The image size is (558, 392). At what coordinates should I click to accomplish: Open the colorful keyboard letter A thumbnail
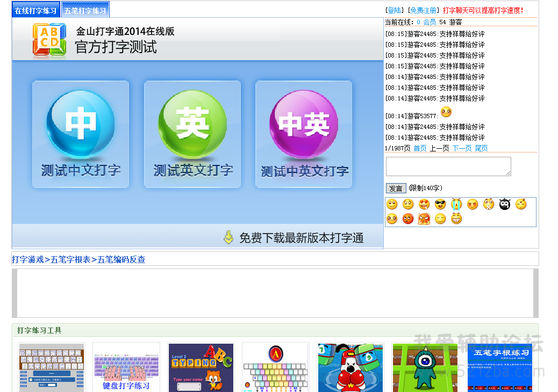pyautogui.click(x=275, y=367)
